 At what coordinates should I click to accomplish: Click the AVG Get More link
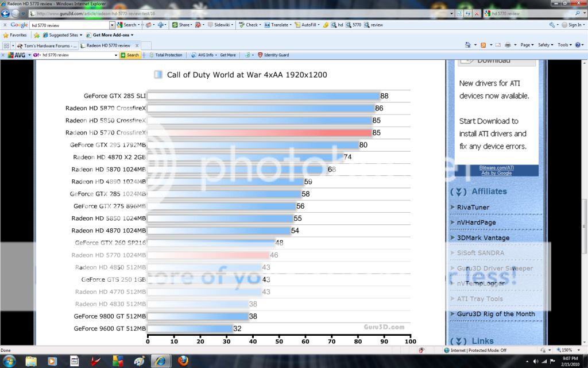click(227, 55)
